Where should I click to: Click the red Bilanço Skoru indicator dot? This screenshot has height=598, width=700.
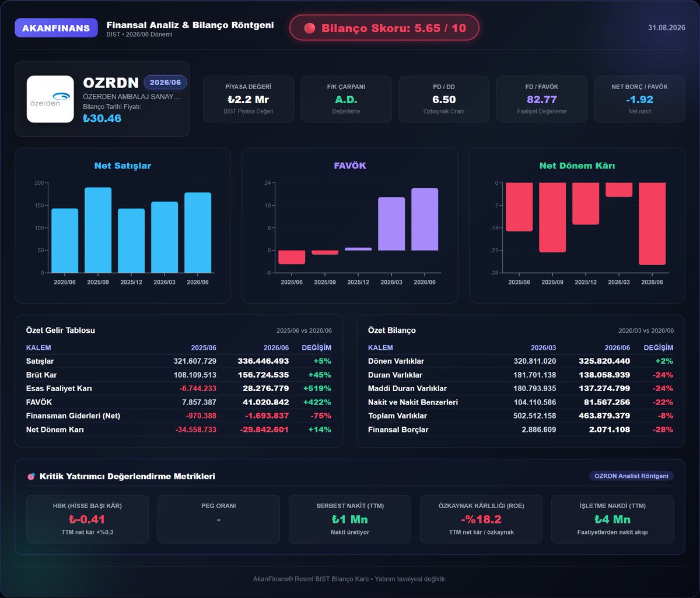[x=310, y=28]
